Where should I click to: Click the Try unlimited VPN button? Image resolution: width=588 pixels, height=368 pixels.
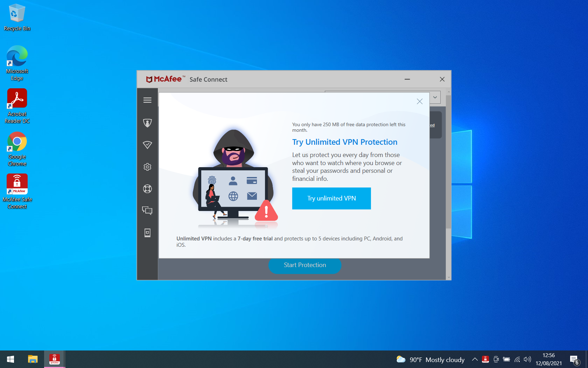point(331,198)
